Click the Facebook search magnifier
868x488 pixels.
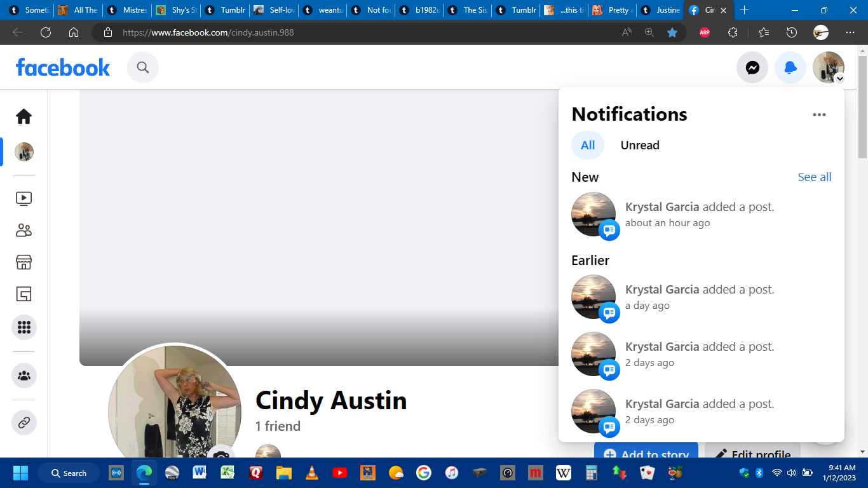pyautogui.click(x=143, y=67)
